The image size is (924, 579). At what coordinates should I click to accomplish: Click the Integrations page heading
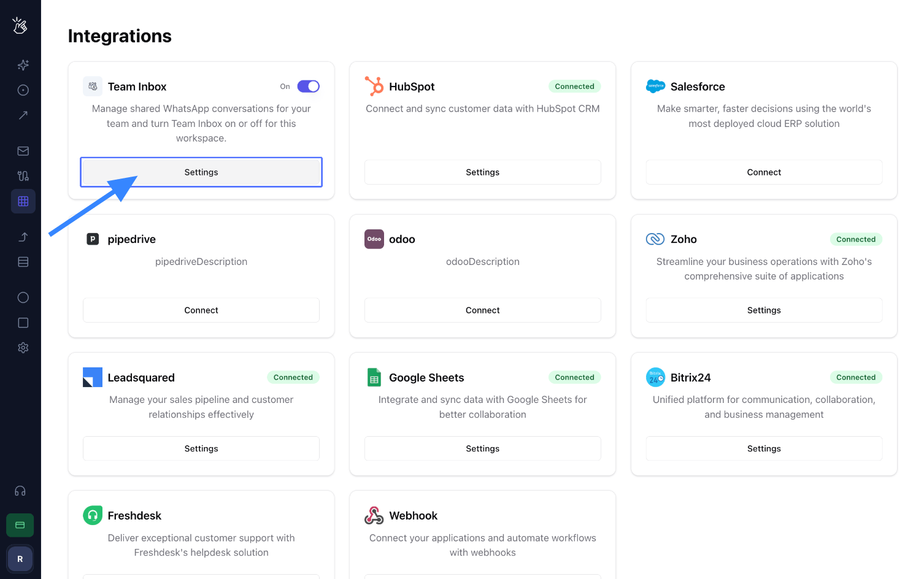(x=120, y=36)
